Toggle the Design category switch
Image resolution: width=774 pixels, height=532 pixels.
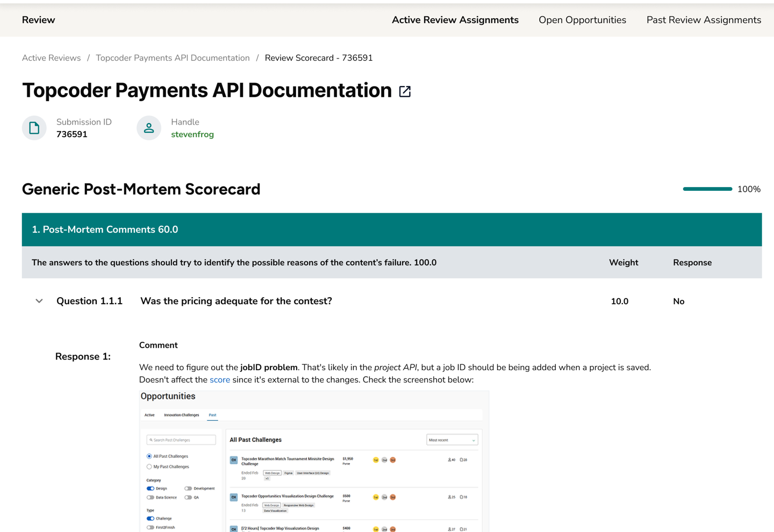coord(150,488)
